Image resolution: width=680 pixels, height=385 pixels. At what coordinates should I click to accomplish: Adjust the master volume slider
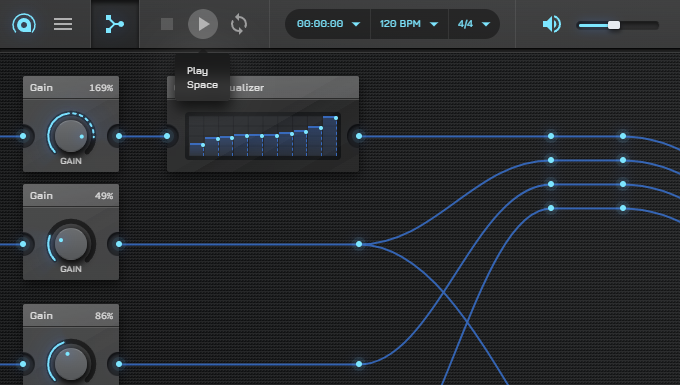(618, 25)
